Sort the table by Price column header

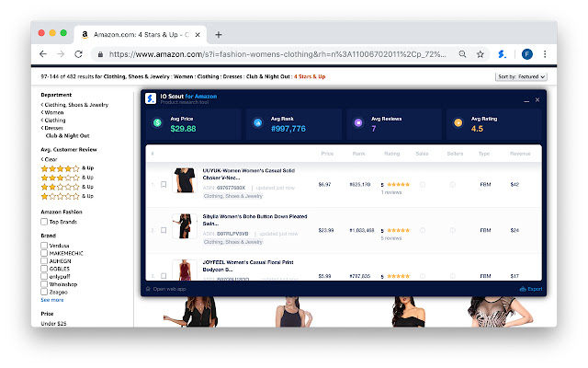[x=327, y=154]
